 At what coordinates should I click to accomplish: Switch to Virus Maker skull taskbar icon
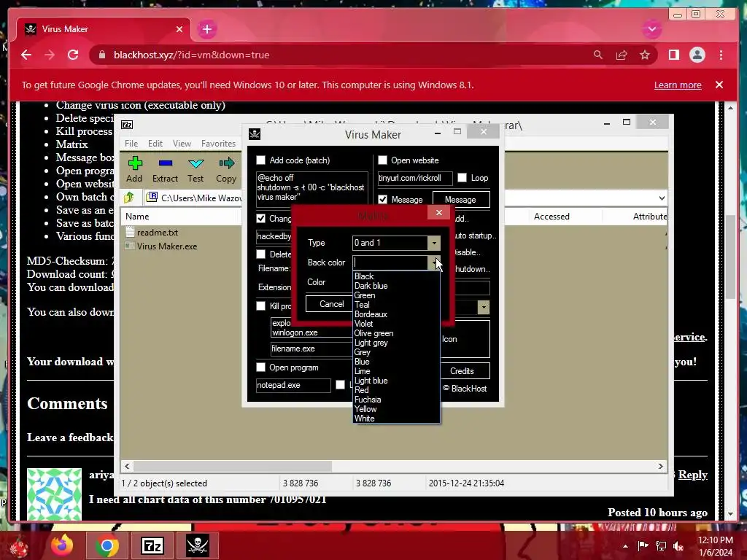[x=198, y=545]
